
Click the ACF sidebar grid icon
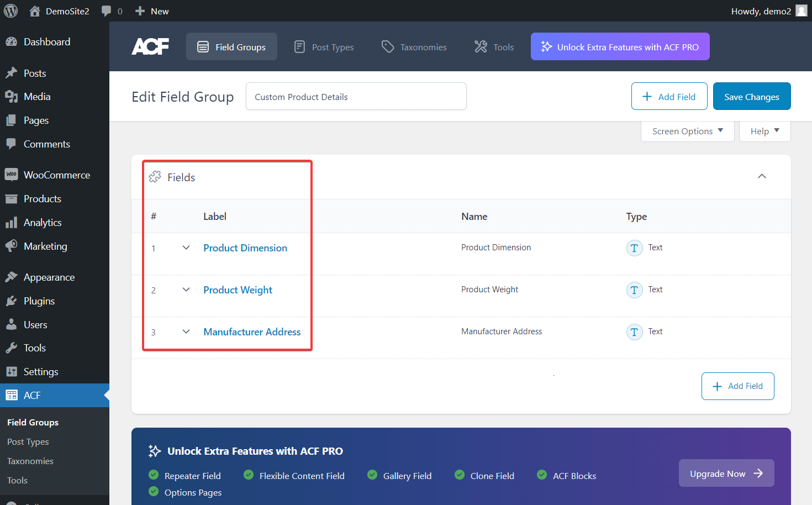(x=11, y=396)
